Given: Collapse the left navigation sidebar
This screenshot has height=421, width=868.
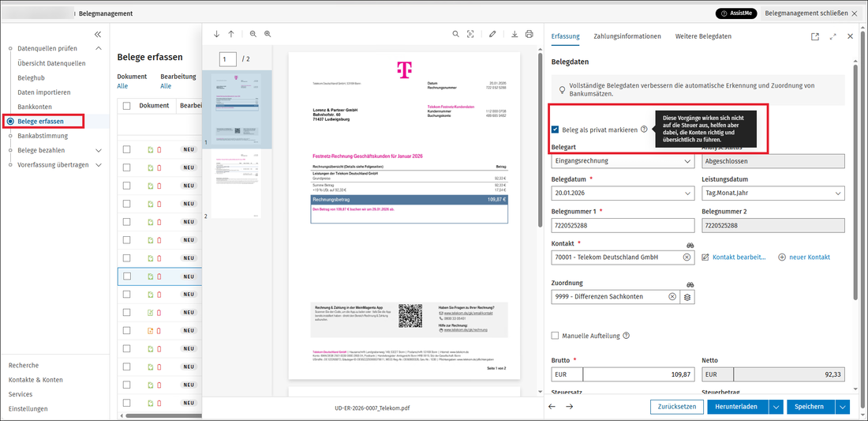Looking at the screenshot, I should (98, 34).
